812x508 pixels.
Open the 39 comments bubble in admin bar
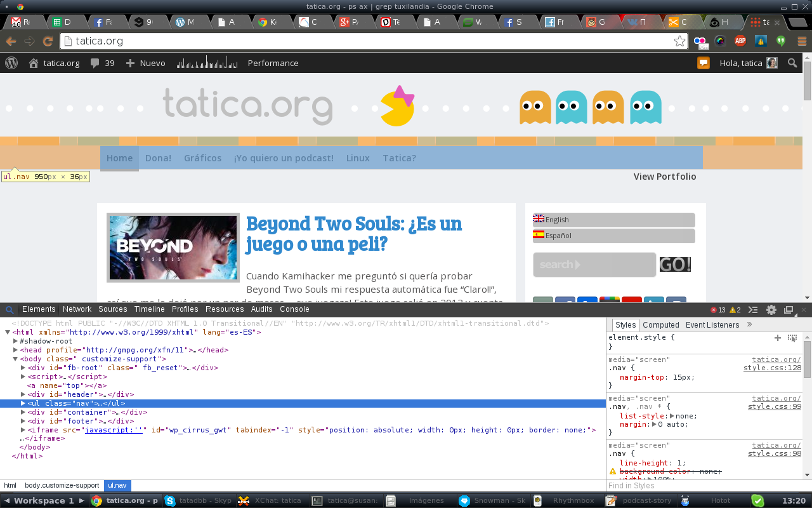[102, 63]
